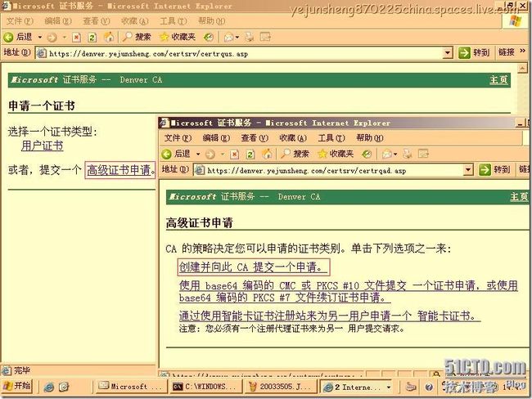Open 查看(V) menu in background IE window
The width and height of the screenshot is (532, 399).
point(97,21)
